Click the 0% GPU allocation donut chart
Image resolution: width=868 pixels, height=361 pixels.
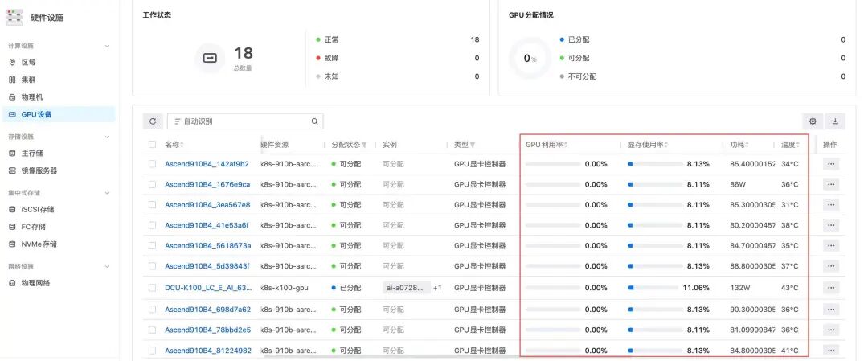pos(530,58)
